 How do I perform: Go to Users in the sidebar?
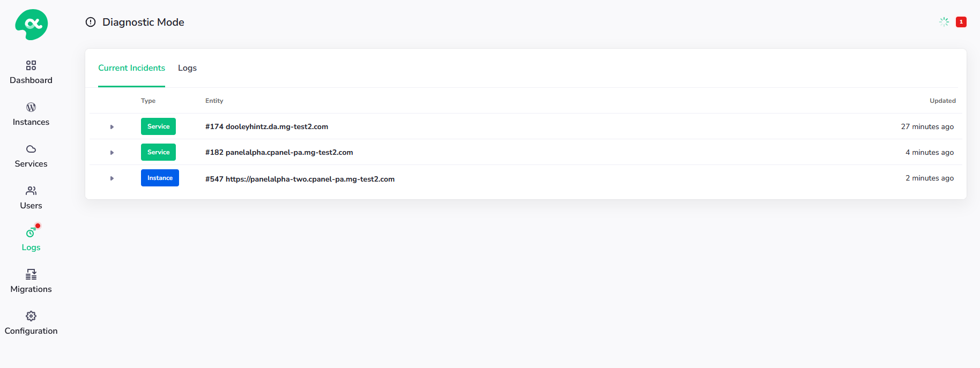tap(31, 206)
